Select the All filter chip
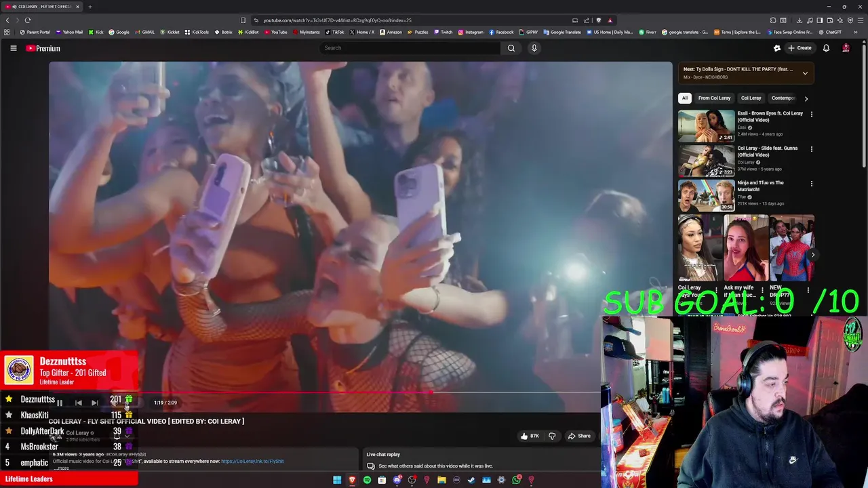 [685, 98]
